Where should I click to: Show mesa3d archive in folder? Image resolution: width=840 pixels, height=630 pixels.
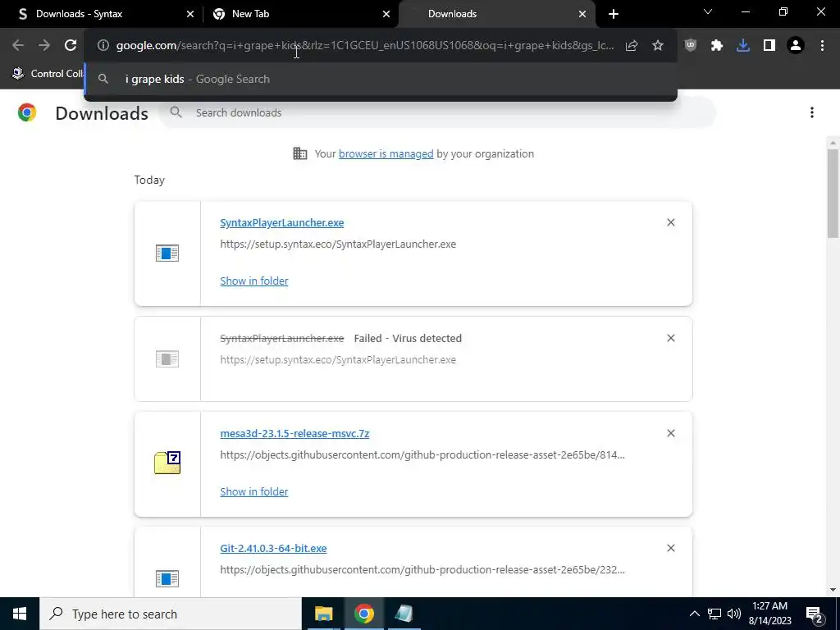point(254,492)
